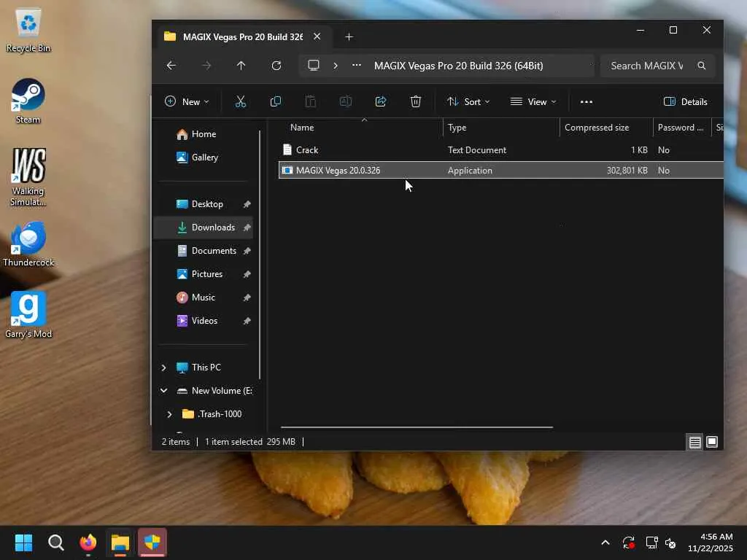Click the display tray icon
Screen dimensions: 747x560
coord(651,542)
